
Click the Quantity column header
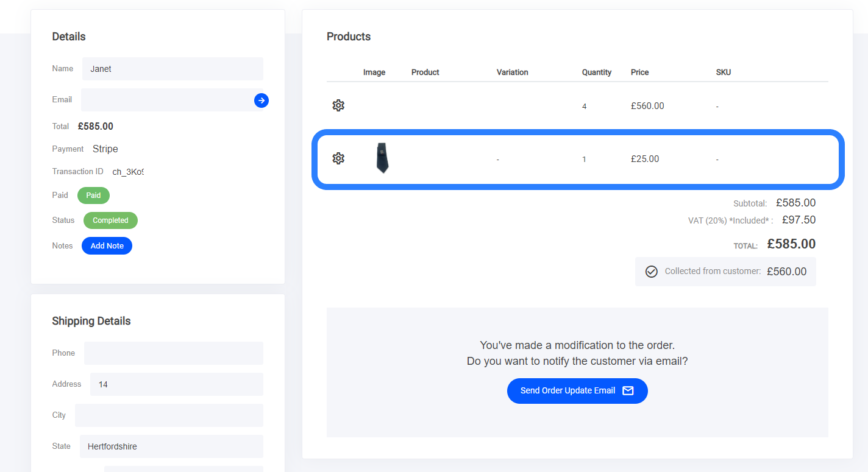596,72
